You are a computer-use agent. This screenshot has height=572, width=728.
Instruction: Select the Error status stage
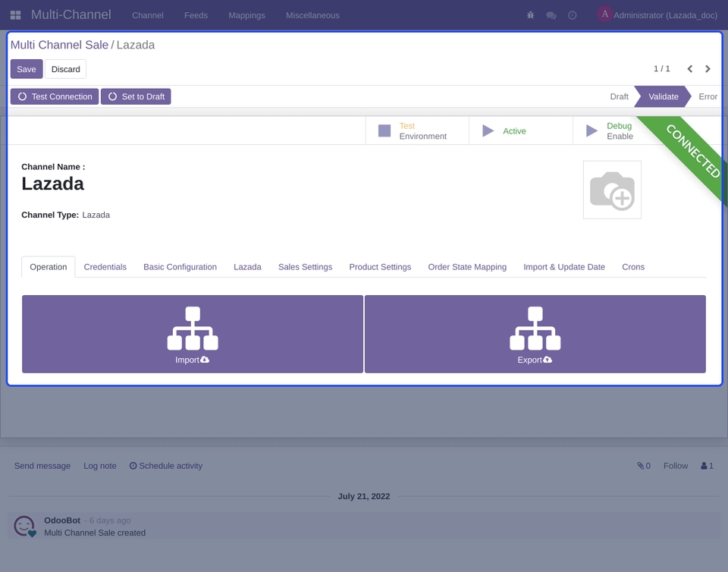click(708, 96)
